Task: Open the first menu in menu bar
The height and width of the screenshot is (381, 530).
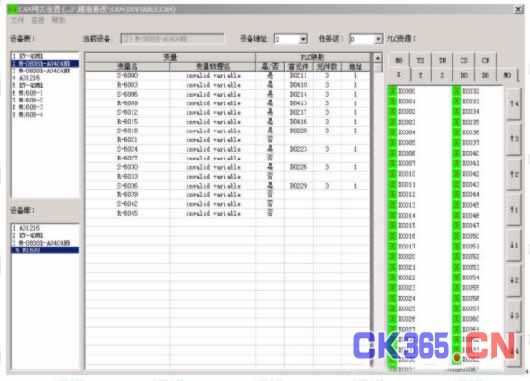Action: point(17,20)
